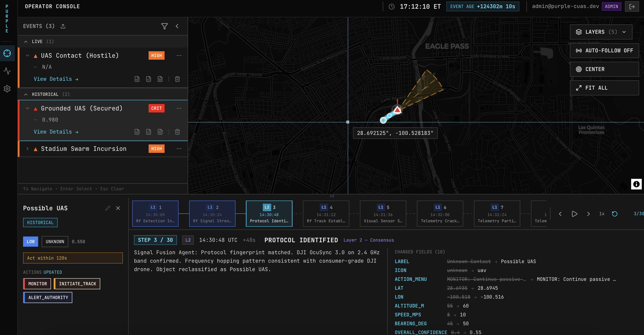Screen dimensions: 644x335
Task: Click the third document icon for UAS Contact (Hostile)
Action: [160, 79]
